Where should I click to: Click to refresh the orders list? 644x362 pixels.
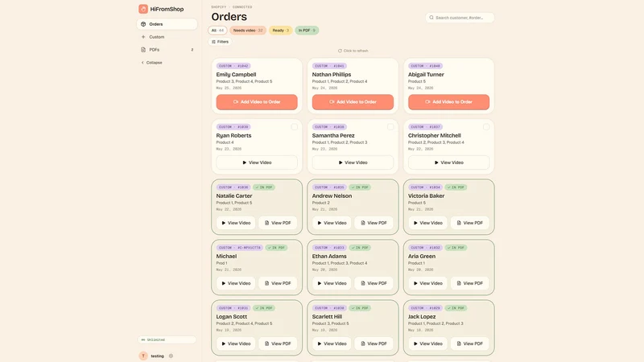click(353, 51)
